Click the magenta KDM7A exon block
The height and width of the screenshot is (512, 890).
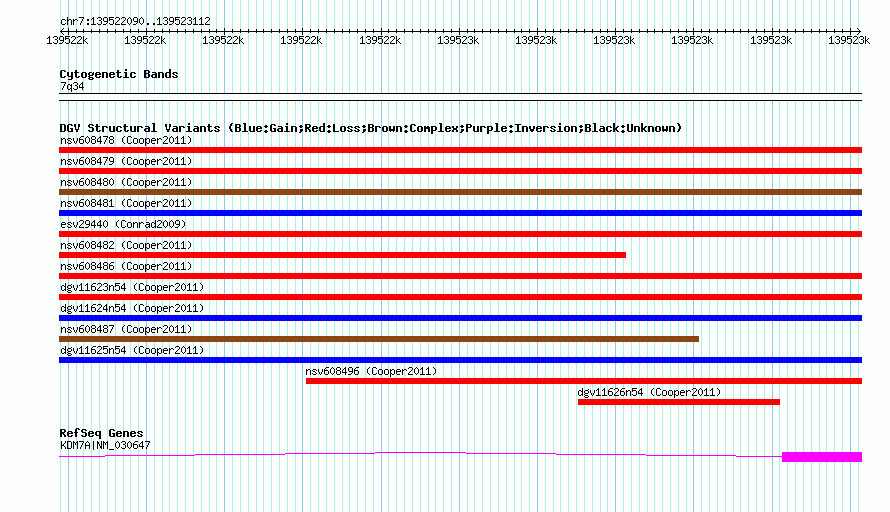pos(822,457)
